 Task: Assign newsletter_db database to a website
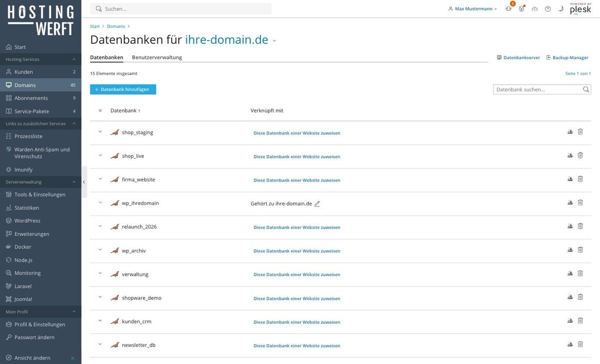pos(297,345)
